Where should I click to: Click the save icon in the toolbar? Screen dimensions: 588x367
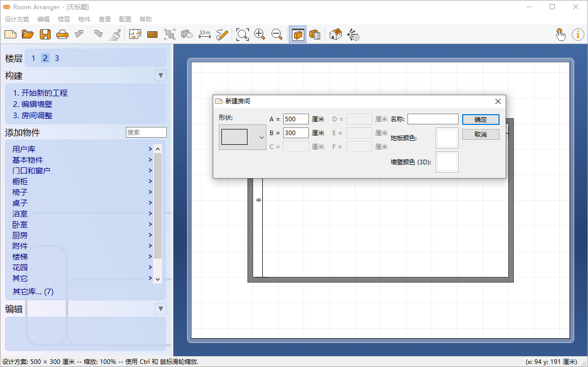click(45, 34)
